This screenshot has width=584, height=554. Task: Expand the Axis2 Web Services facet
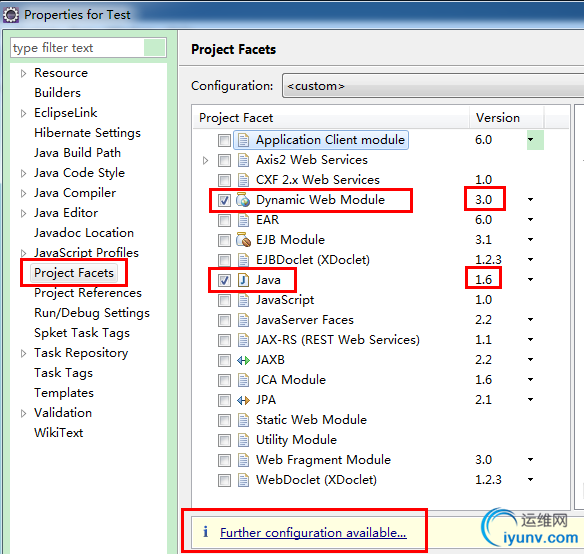205,161
